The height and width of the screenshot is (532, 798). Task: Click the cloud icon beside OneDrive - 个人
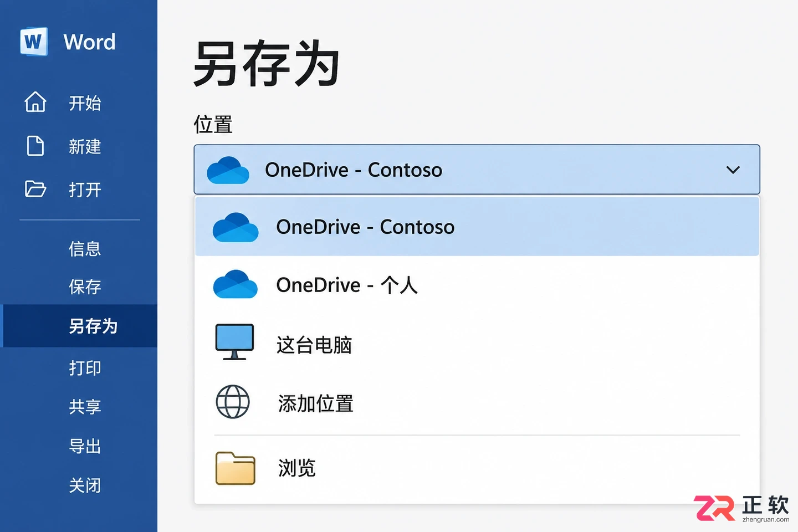236,284
